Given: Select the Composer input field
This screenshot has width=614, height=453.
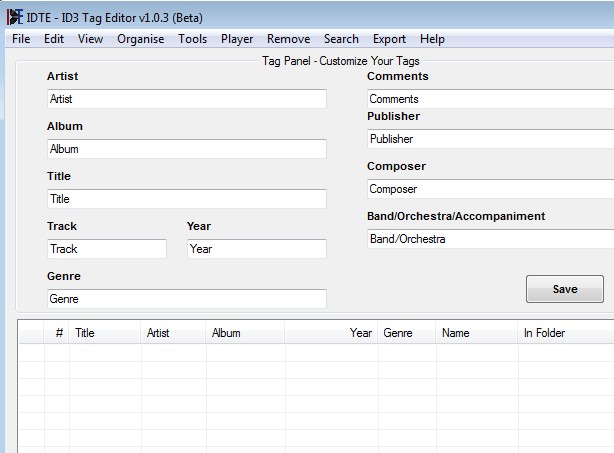Looking at the screenshot, I should pos(490,189).
